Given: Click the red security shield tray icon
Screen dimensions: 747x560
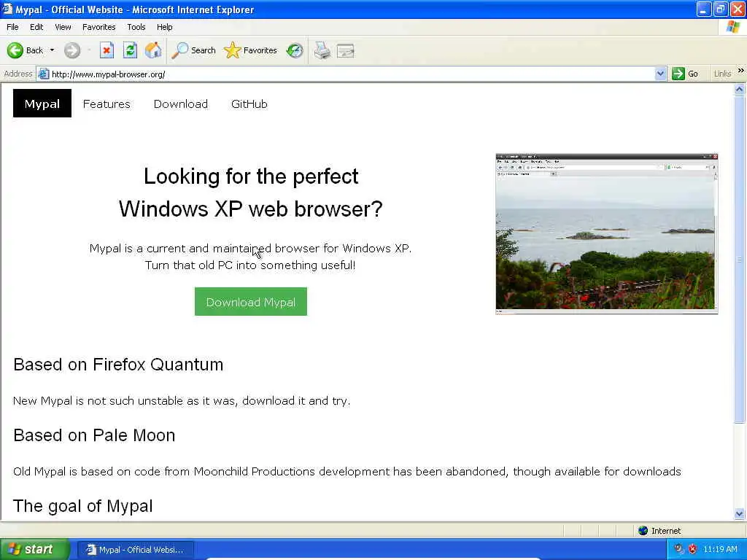Looking at the screenshot, I should tap(692, 549).
